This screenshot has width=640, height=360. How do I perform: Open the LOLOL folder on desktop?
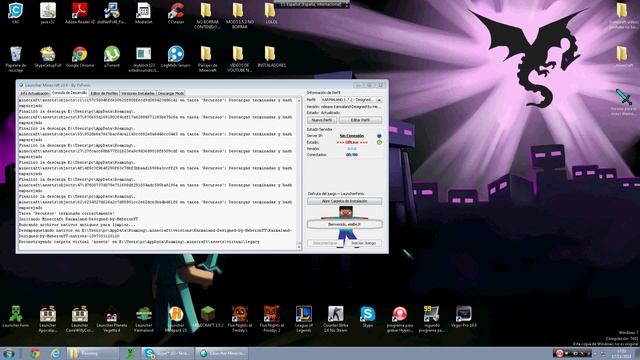tap(271, 13)
